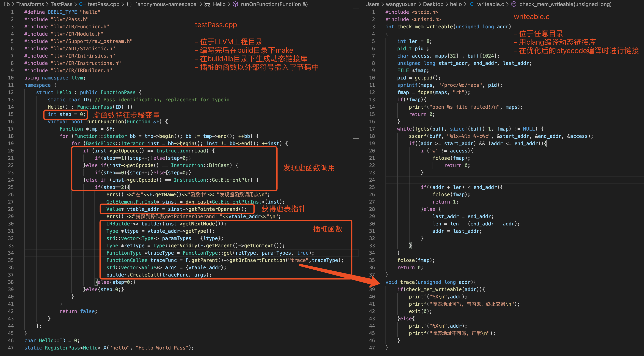Click the namespace braces icon in breadcrumb

coord(129,4)
